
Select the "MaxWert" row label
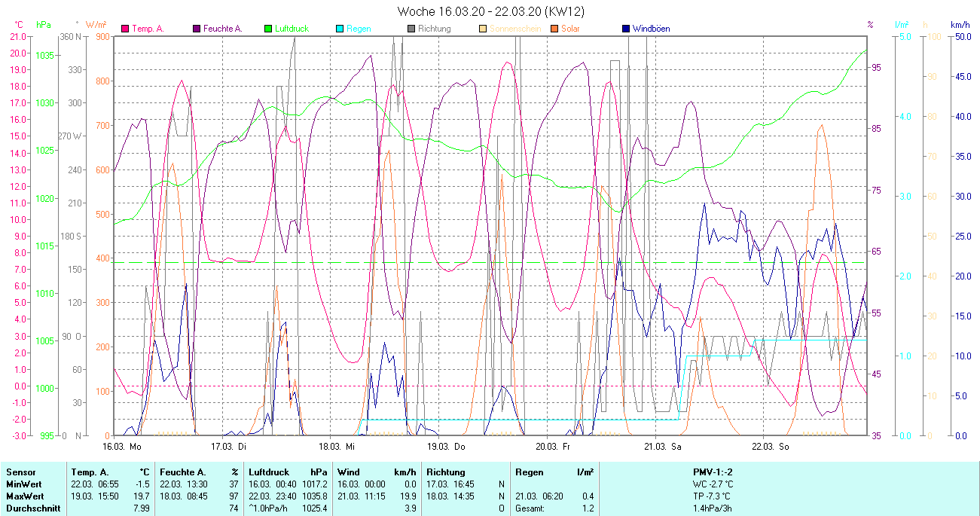point(25,496)
